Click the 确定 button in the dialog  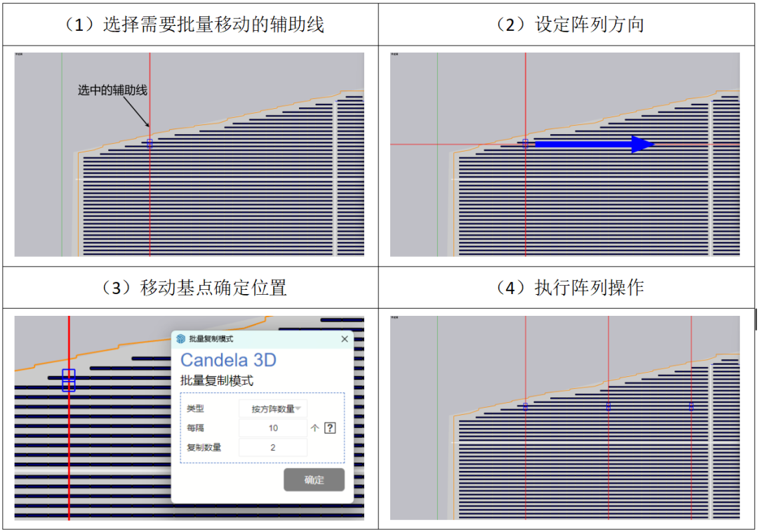click(x=314, y=479)
